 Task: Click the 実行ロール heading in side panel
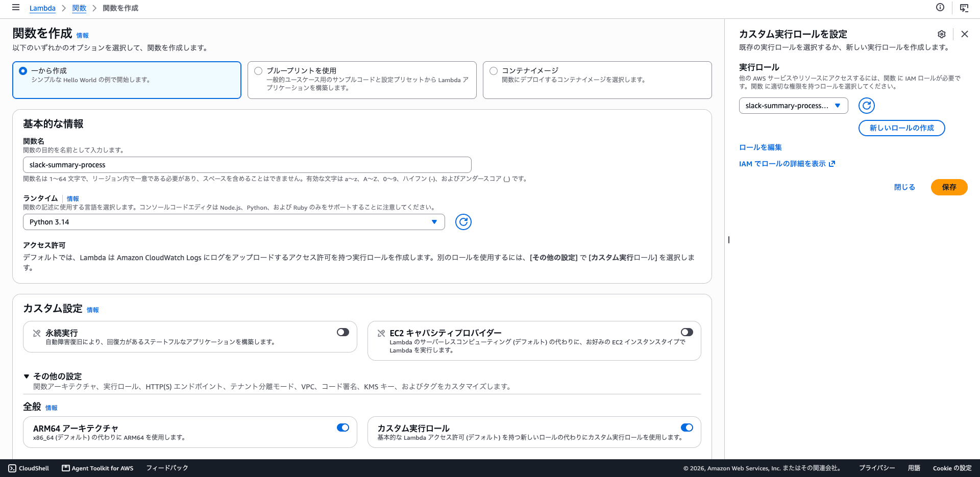759,67
